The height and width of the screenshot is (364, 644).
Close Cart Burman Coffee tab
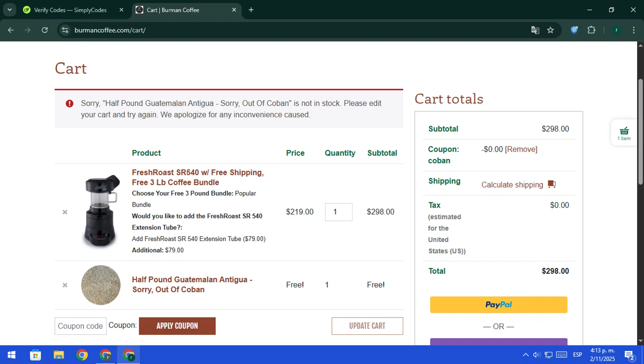coord(234,10)
